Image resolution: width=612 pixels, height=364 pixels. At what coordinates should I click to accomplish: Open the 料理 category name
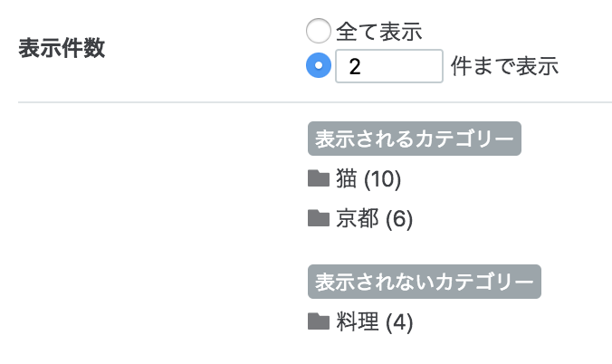[x=357, y=321]
